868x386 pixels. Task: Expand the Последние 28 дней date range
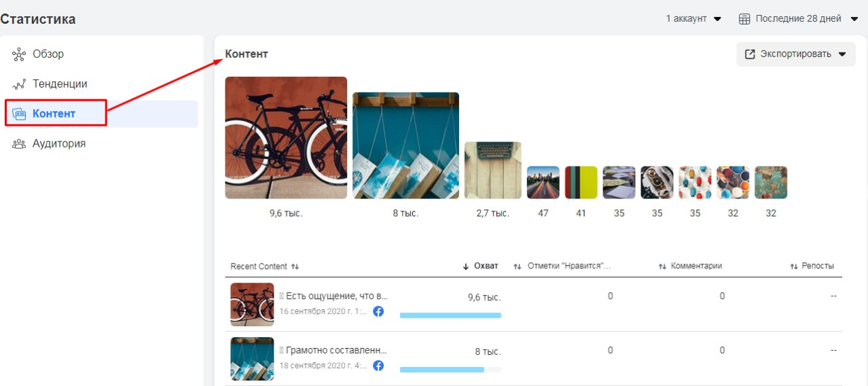(799, 19)
